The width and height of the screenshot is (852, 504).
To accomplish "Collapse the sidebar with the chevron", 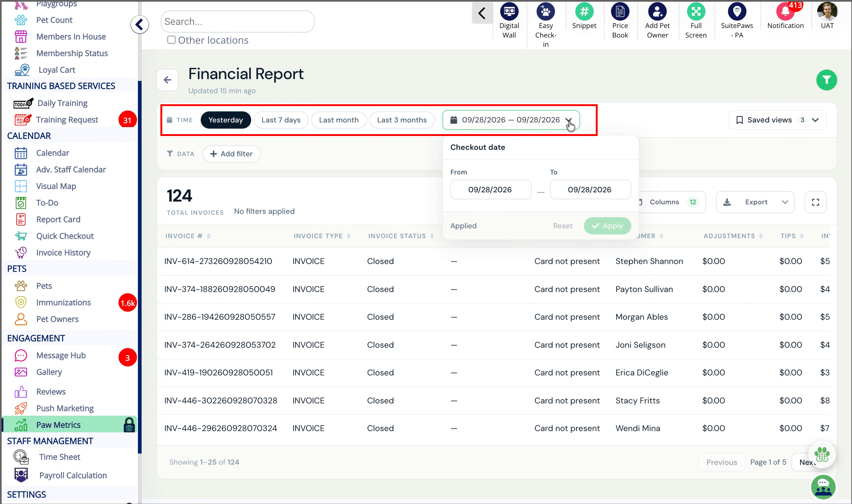I will click(x=139, y=24).
